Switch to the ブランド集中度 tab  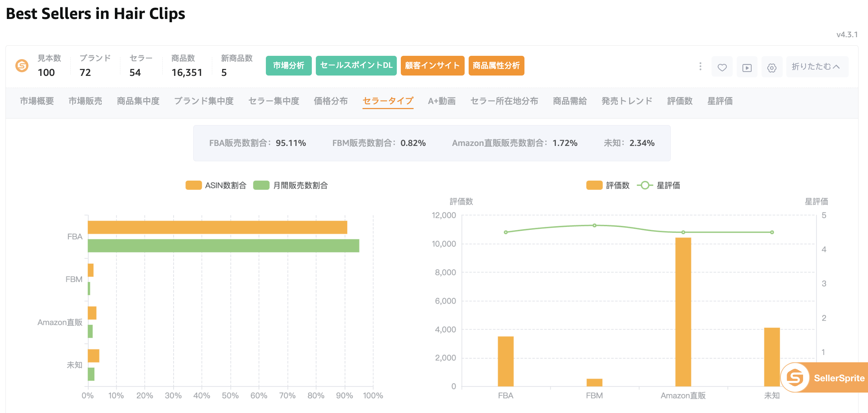[x=204, y=101]
